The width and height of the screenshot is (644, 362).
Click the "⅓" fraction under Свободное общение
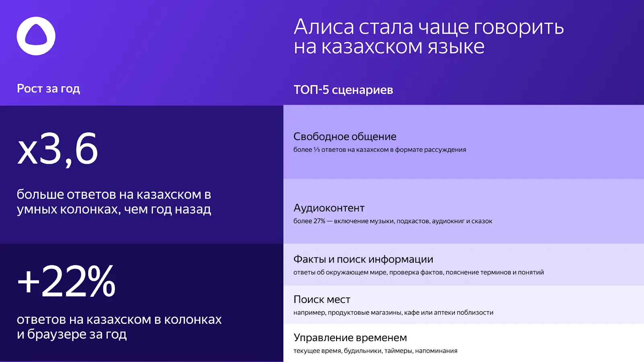click(x=316, y=150)
